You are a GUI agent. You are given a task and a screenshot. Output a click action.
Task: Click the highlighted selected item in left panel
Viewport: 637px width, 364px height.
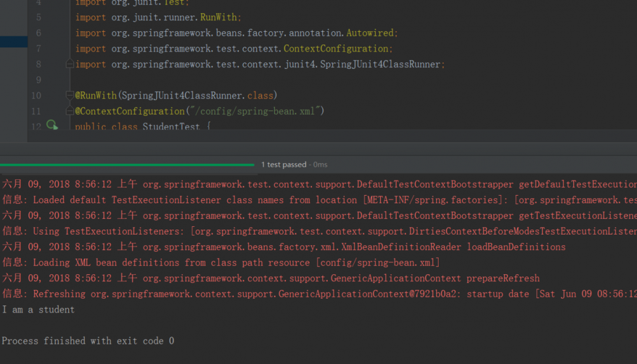point(13,41)
